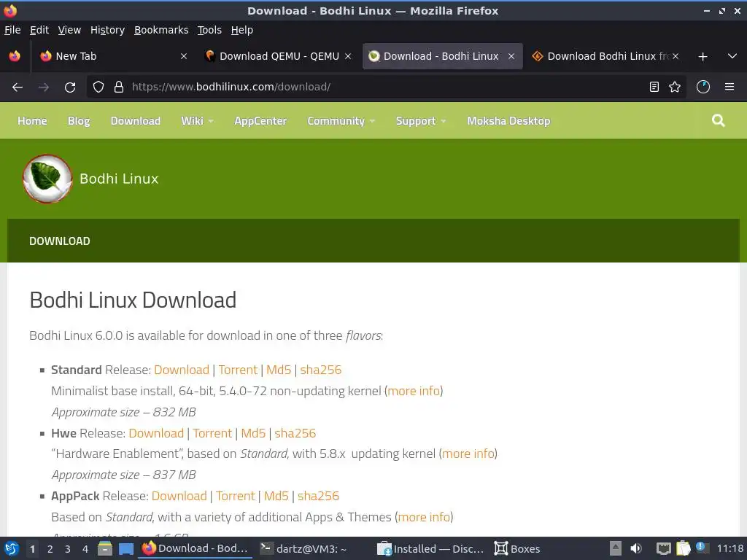View site security padlock info
747x560 pixels.
pyautogui.click(x=119, y=87)
